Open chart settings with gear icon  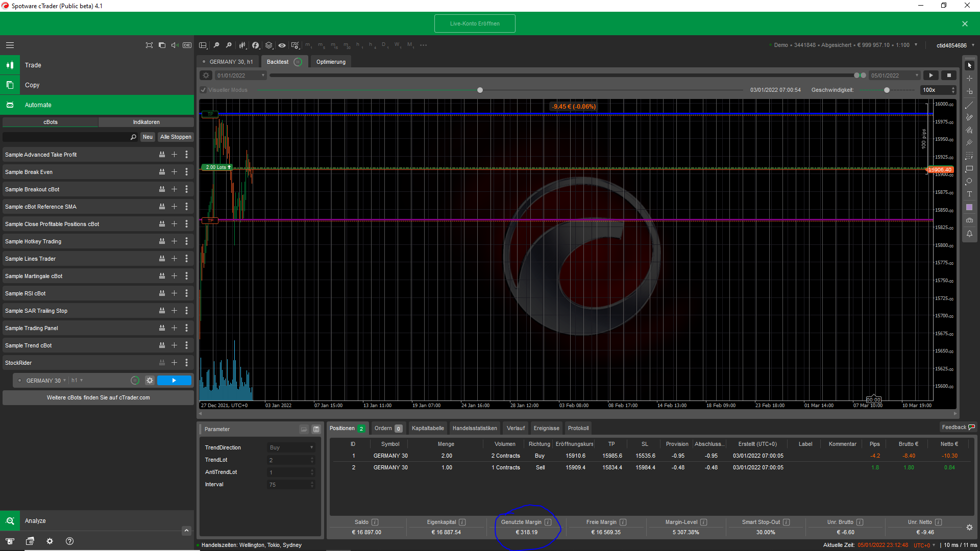coord(295,45)
